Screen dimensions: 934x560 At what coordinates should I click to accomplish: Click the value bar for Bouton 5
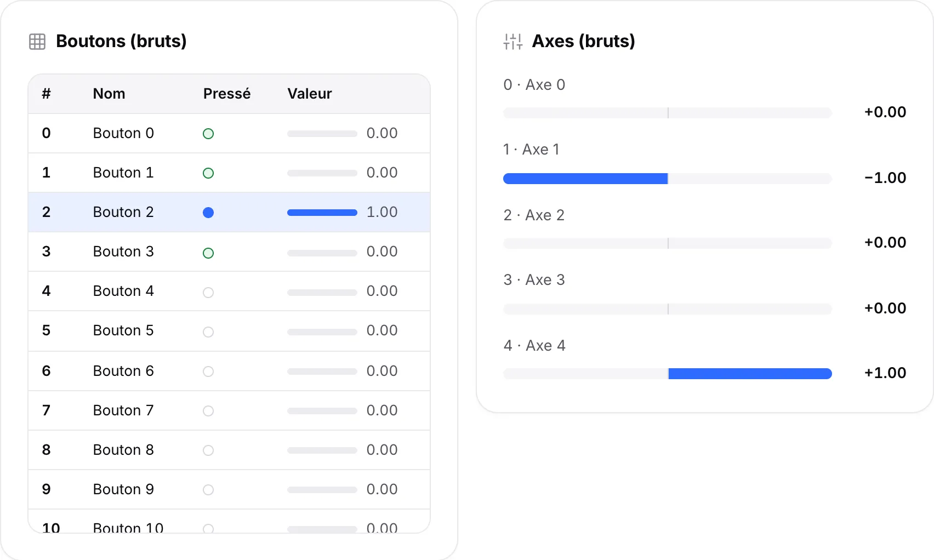pos(322,332)
